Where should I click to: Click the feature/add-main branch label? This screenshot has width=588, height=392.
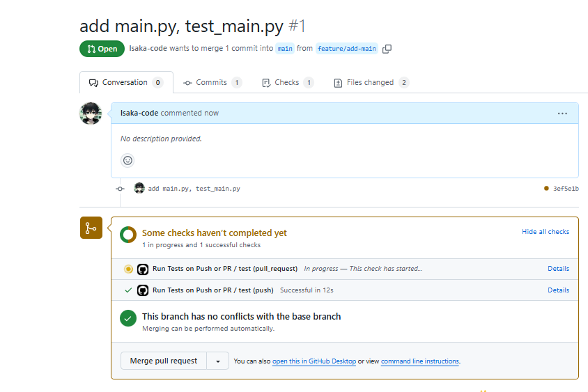point(346,49)
